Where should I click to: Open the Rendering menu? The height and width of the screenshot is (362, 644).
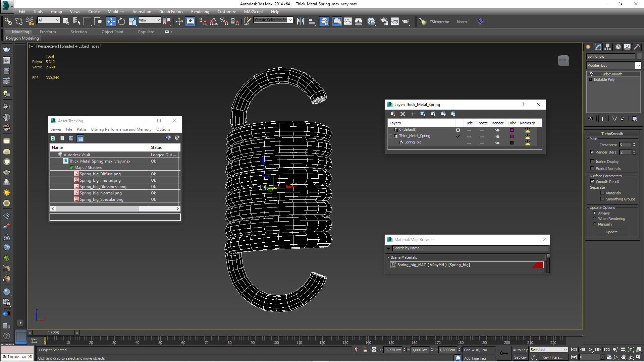pos(200,12)
